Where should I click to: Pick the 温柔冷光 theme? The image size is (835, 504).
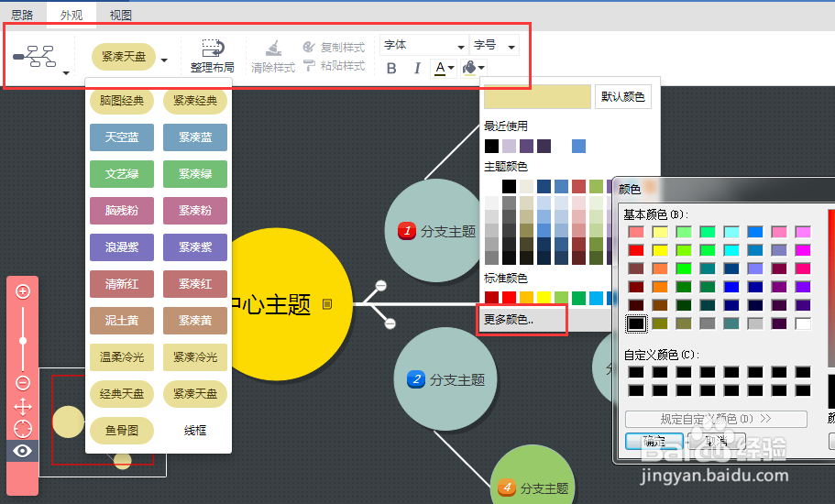pyautogui.click(x=122, y=357)
